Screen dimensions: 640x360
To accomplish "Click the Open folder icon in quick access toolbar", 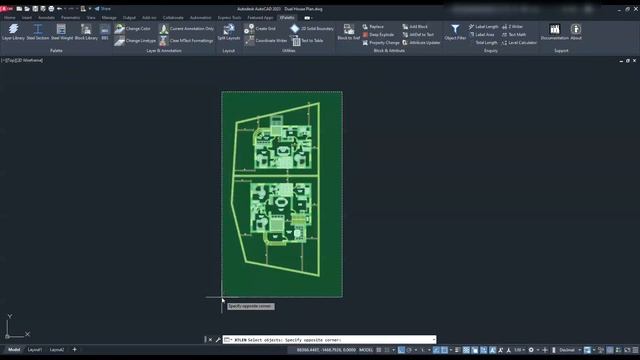I will [x=27, y=9].
